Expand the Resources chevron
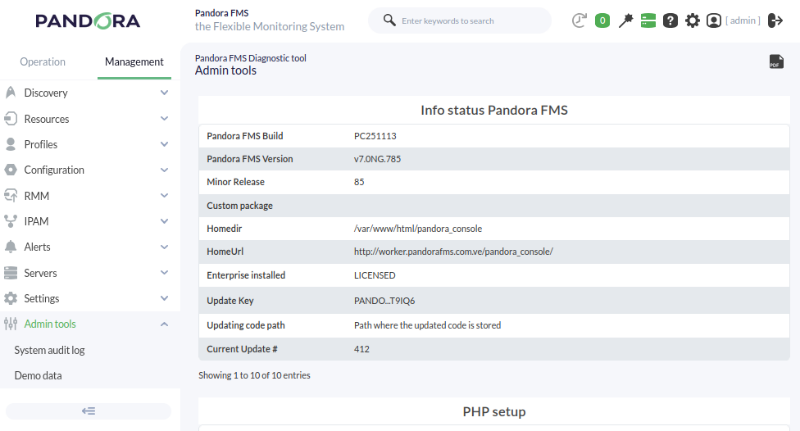Image resolution: width=800 pixels, height=431 pixels. pos(164,118)
